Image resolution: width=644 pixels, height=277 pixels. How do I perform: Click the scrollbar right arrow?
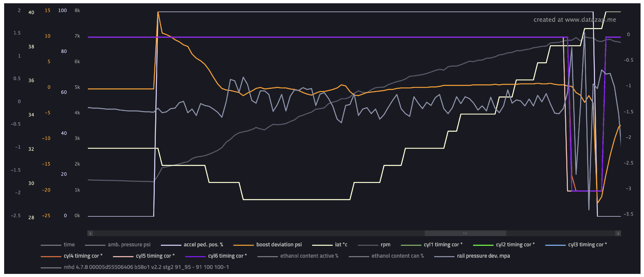coord(618,233)
